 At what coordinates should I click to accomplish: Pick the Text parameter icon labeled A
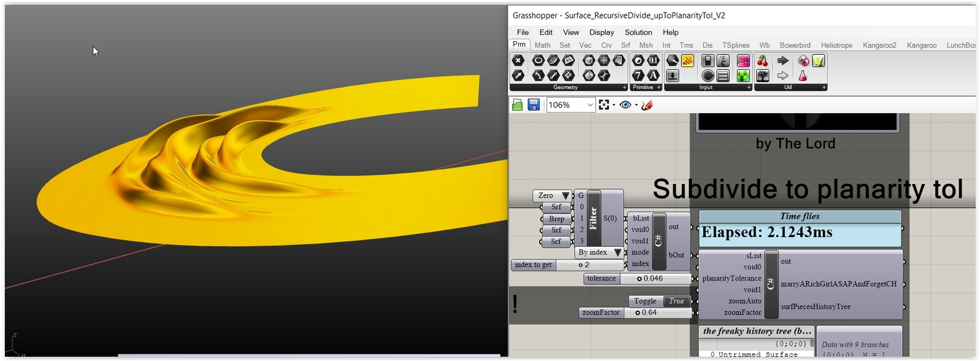pos(653,76)
